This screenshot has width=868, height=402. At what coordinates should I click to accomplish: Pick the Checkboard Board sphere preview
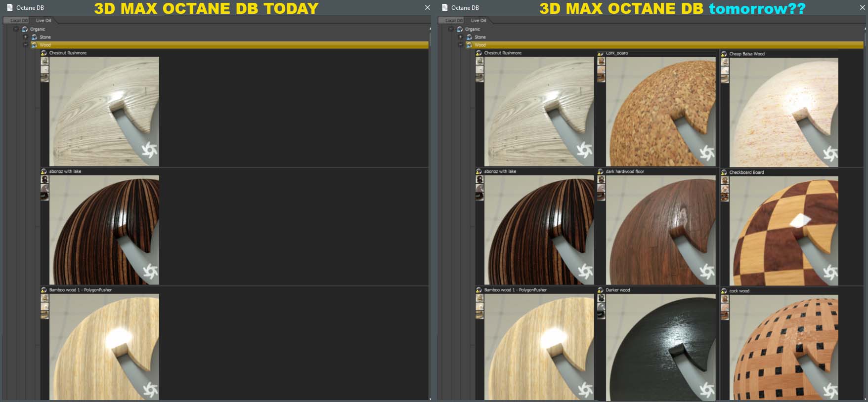[784, 231]
